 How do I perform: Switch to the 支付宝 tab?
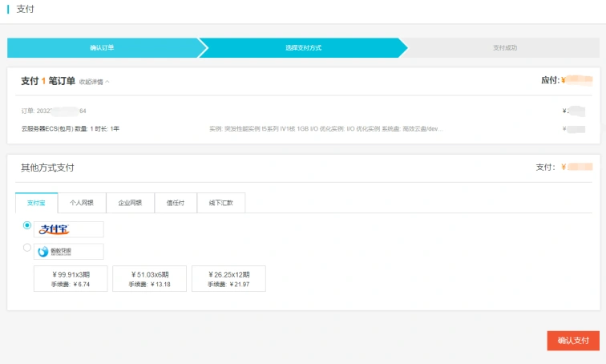(36, 203)
